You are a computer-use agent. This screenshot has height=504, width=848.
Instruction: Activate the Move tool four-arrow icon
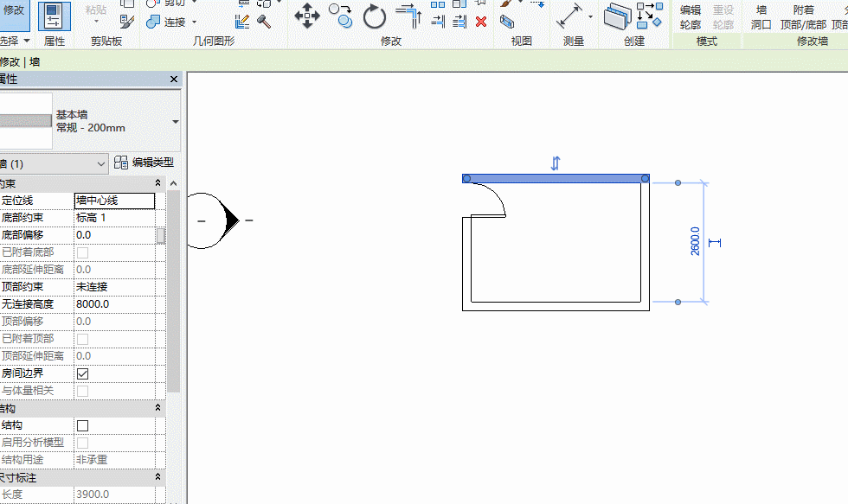(x=307, y=16)
